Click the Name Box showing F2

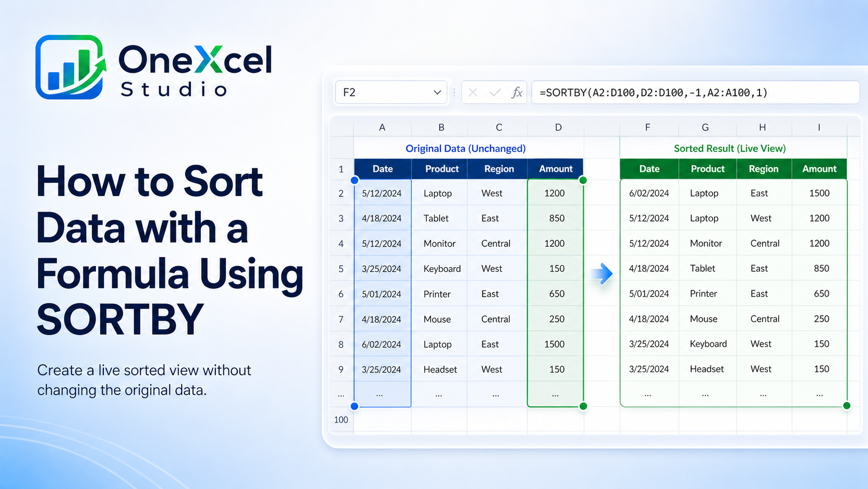pyautogui.click(x=391, y=92)
